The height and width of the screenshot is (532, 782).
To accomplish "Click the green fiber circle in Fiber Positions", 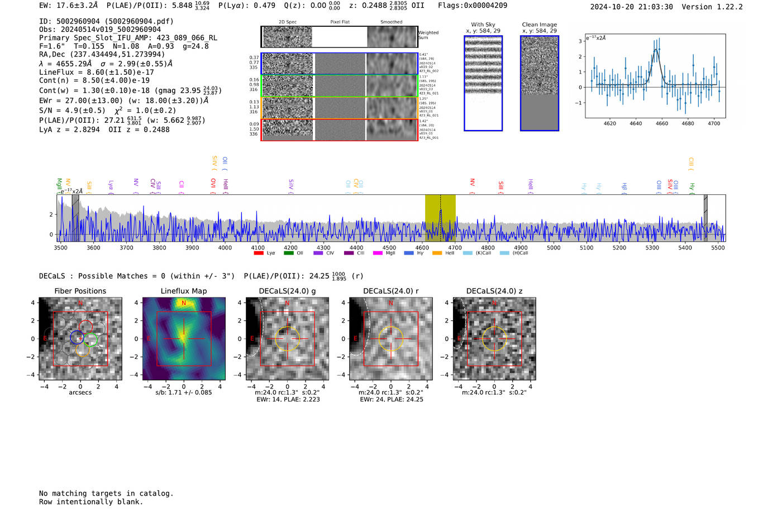I will coord(91,339).
